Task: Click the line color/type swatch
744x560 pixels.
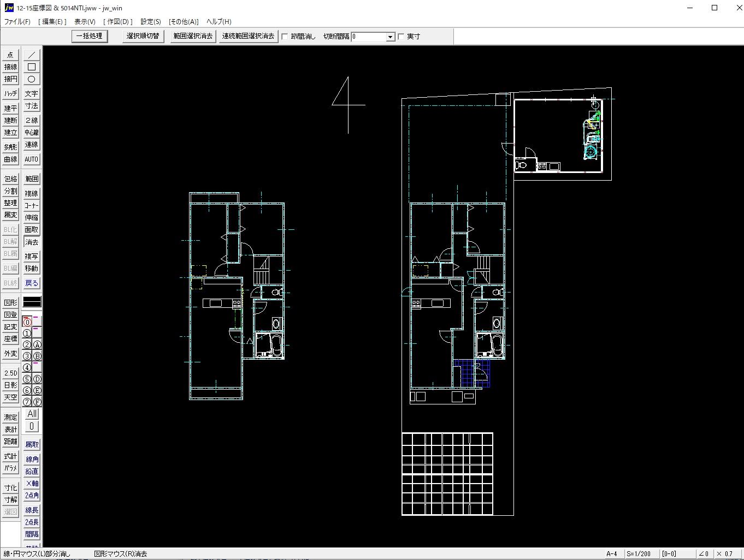Action: 32,302
